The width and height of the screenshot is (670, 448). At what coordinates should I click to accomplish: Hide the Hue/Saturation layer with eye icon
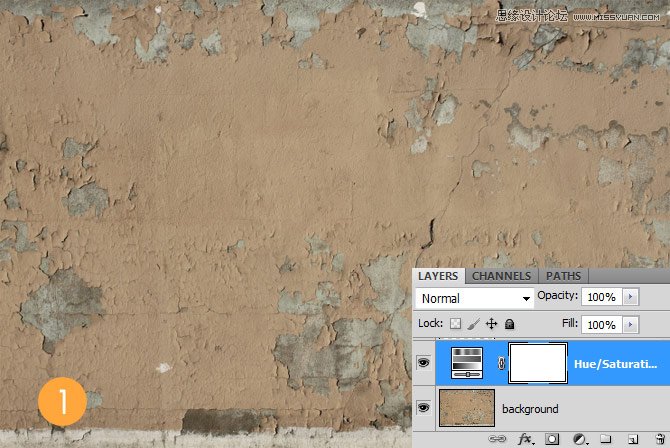[x=423, y=363]
